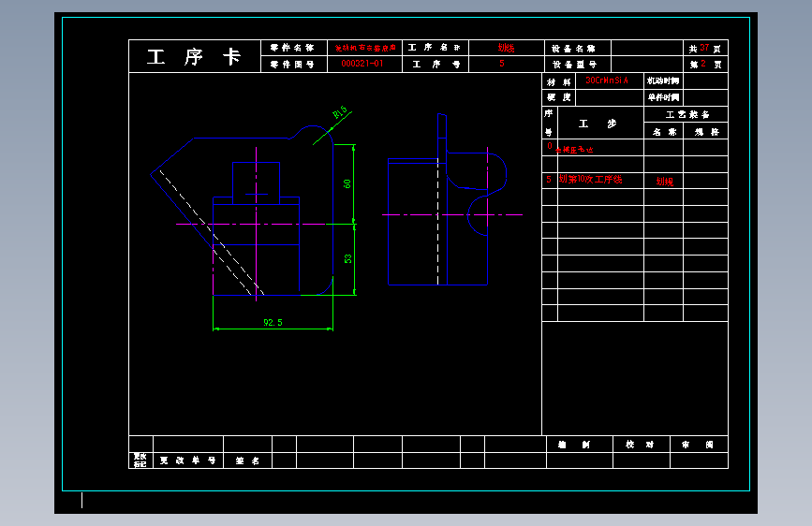Click the 工步 column header
The height and width of the screenshot is (526, 812).
coord(598,124)
